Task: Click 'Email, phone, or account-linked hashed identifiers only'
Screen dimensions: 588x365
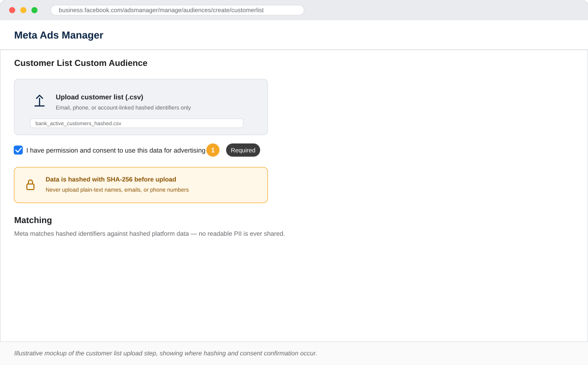Action: (x=123, y=107)
